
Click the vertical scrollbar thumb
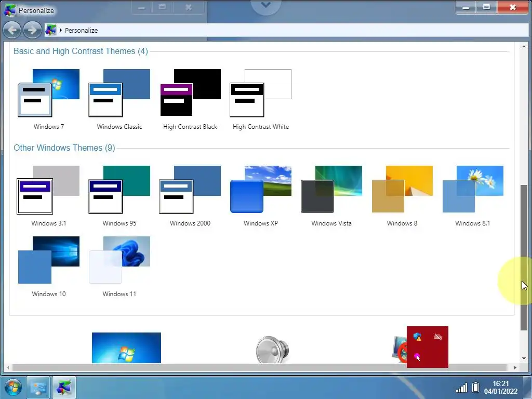[x=524, y=257]
